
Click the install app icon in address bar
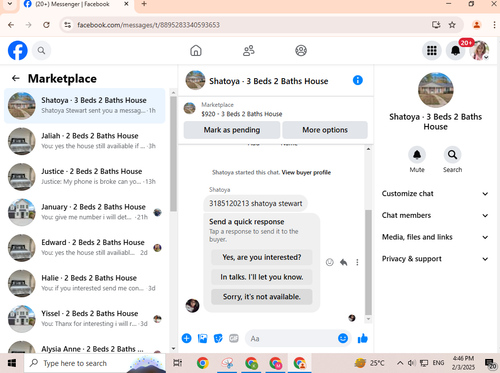pyautogui.click(x=436, y=25)
